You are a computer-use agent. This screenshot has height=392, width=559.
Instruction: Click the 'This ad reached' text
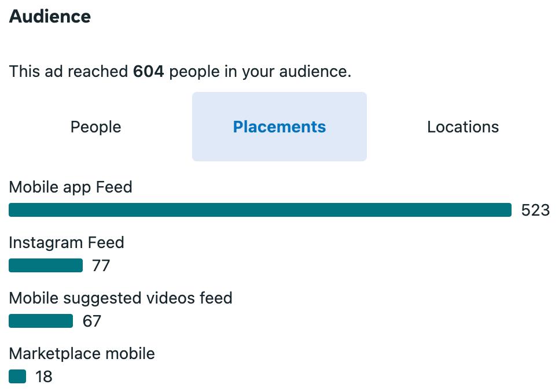[x=68, y=72]
